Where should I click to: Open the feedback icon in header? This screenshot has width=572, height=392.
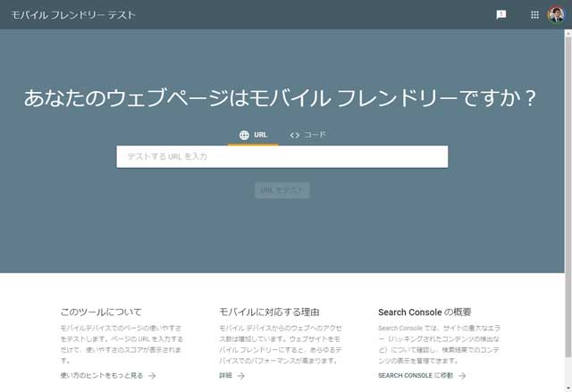[x=501, y=14]
